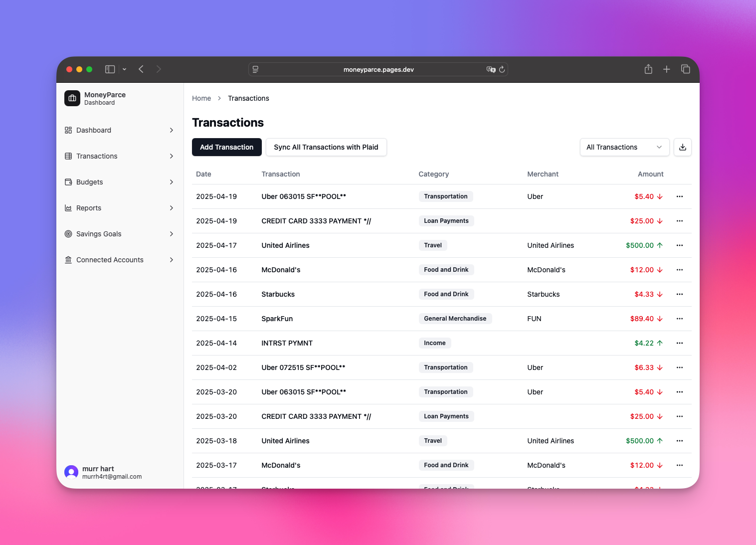Click the murr hart user avatar
This screenshot has height=545, width=756.
click(x=71, y=472)
